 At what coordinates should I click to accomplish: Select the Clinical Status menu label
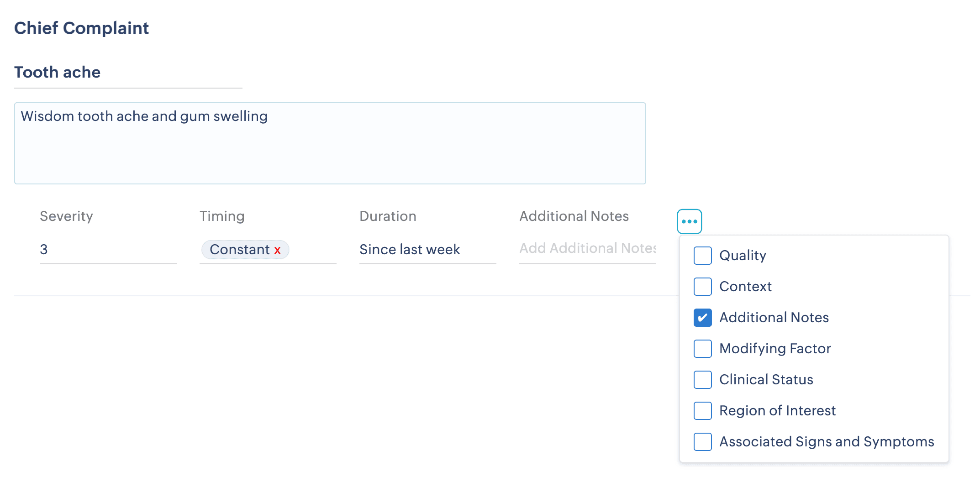766,380
